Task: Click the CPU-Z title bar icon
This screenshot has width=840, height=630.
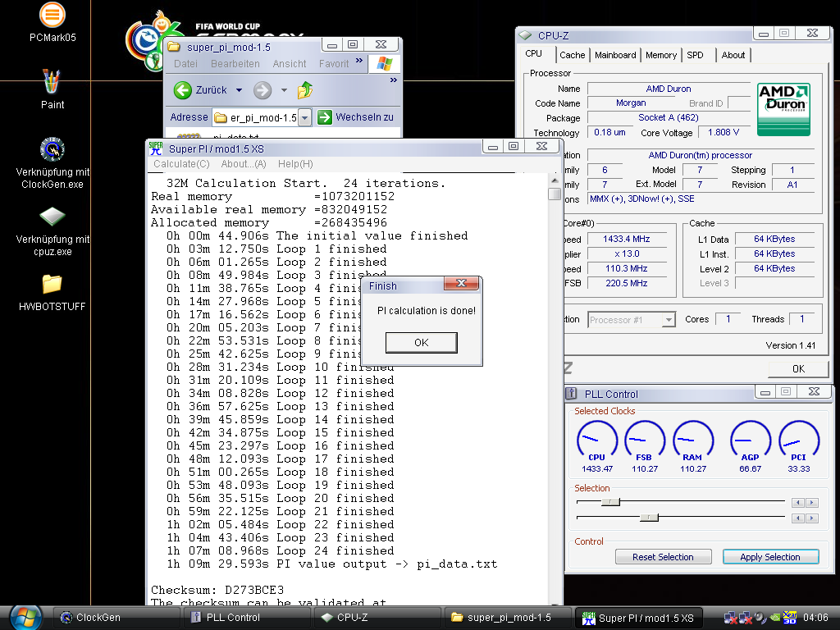Action: pos(525,35)
